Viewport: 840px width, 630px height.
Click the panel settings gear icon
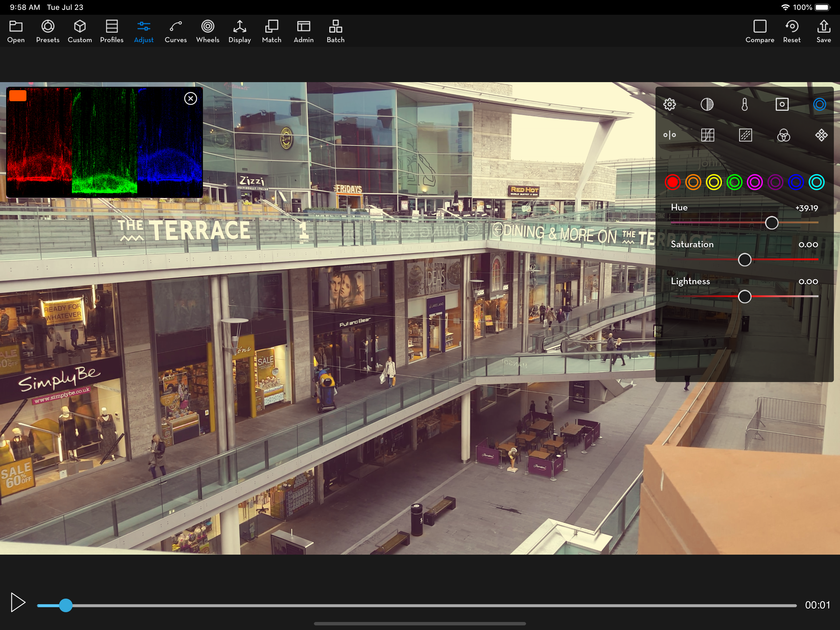(x=669, y=105)
